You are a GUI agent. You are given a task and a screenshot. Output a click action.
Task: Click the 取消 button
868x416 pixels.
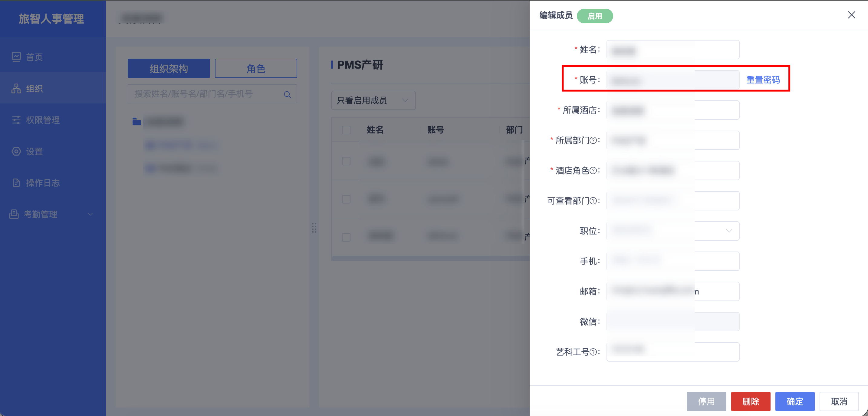[839, 401]
